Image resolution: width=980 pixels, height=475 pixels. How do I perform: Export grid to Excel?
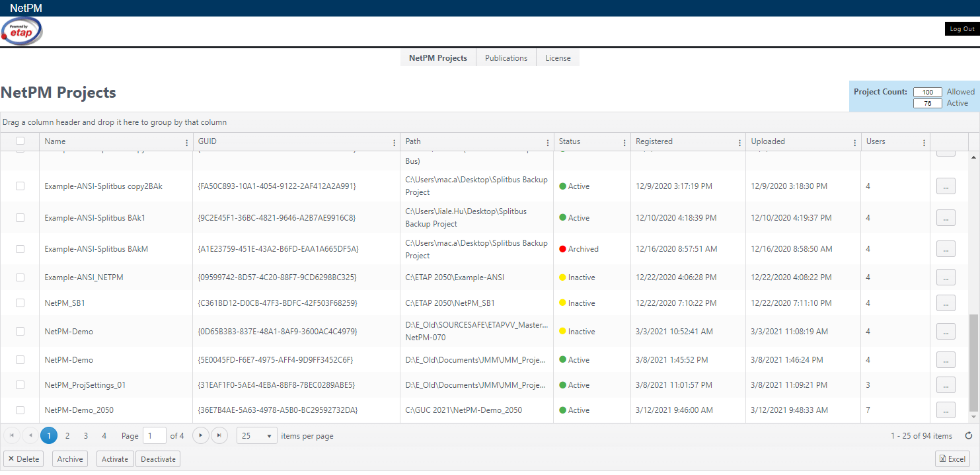point(952,459)
